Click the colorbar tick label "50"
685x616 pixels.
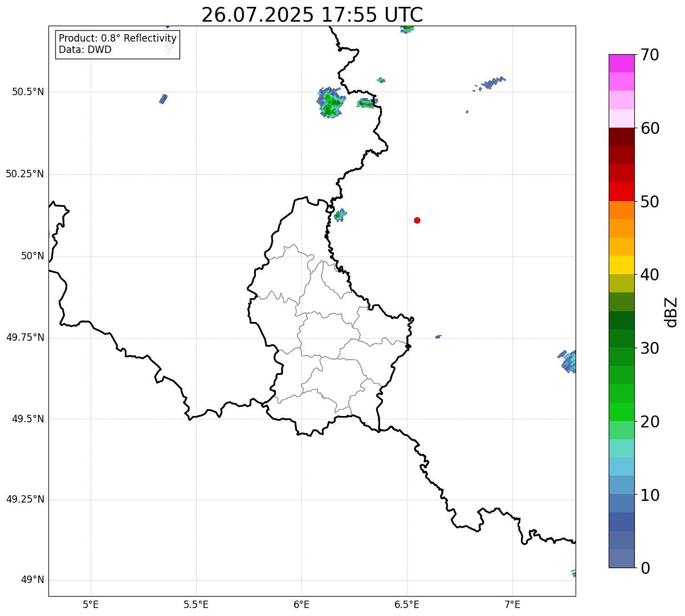tap(650, 202)
